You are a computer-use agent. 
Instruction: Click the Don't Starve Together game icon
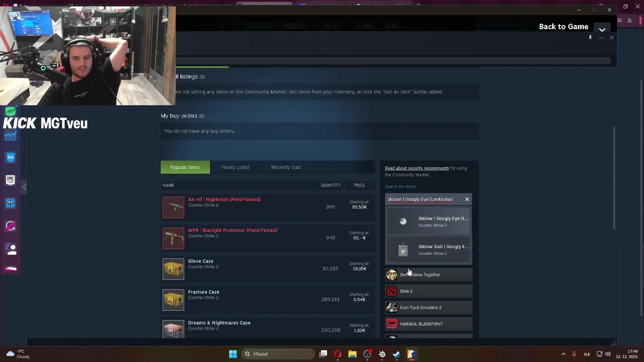click(391, 275)
